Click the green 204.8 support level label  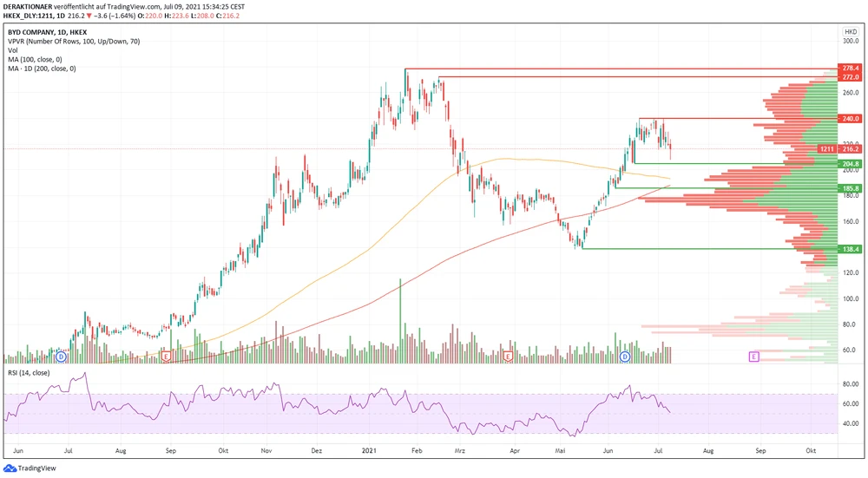850,163
